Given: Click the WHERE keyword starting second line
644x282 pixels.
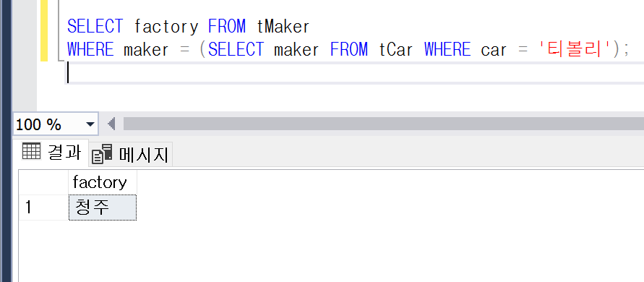Looking at the screenshot, I should [90, 50].
